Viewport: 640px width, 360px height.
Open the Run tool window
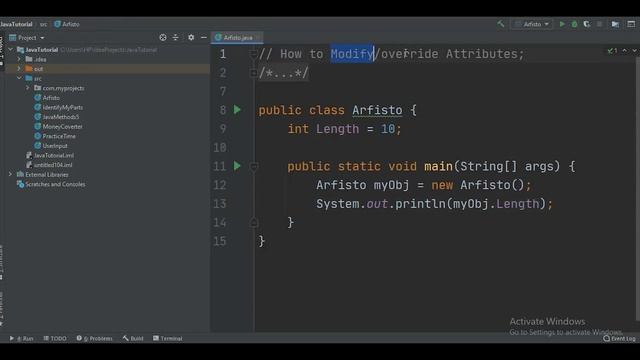[21, 338]
